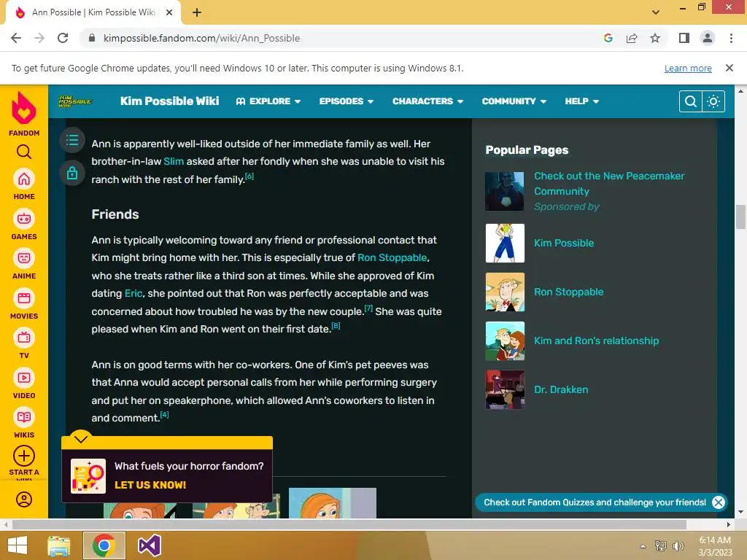The image size is (747, 560).
Task: Open File Explorer from taskbar
Action: (59, 545)
